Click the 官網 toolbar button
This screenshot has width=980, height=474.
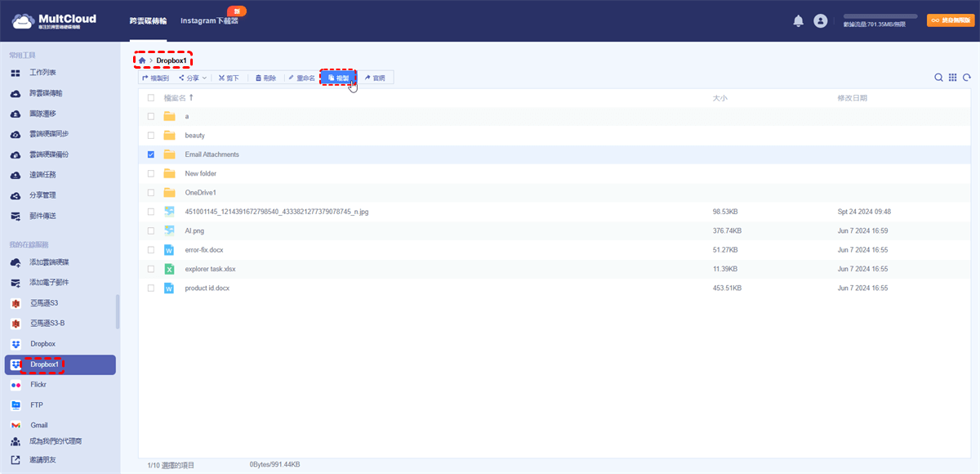[375, 78]
